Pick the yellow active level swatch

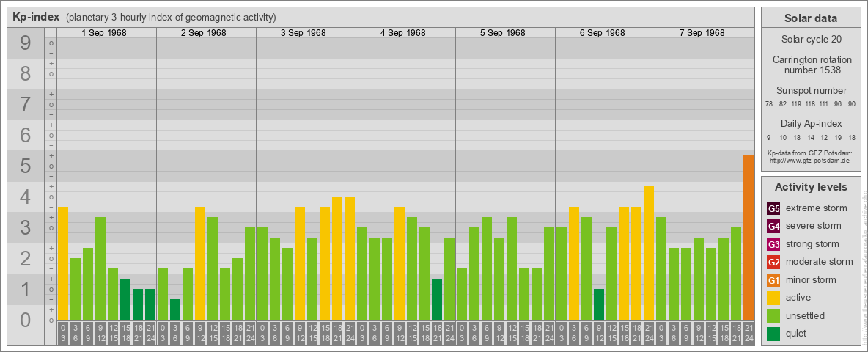point(773,298)
